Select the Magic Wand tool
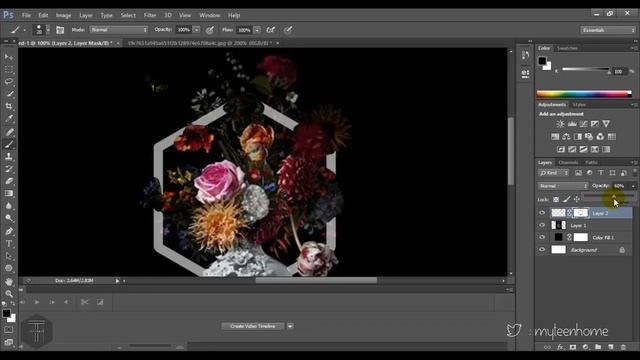Screen dimensions: 640x360 click(9, 94)
